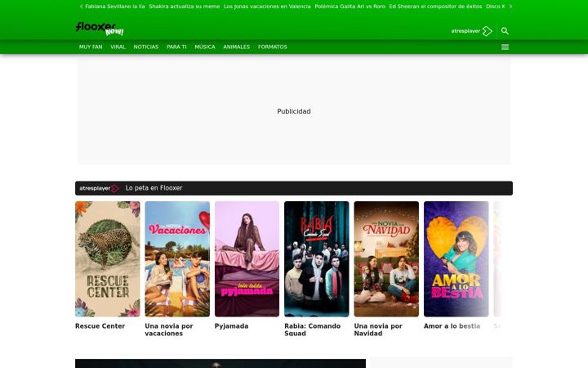The width and height of the screenshot is (588, 368).
Task: Open Ed Sheeran el compositor de éxitos link
Action: (x=435, y=7)
